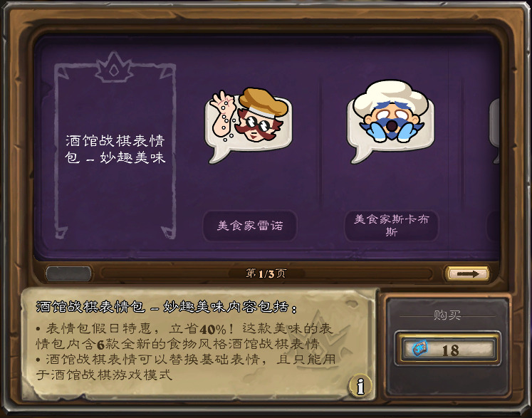The image size is (532, 418).
Task: Click the partially visible third name label
Action: pos(494,226)
